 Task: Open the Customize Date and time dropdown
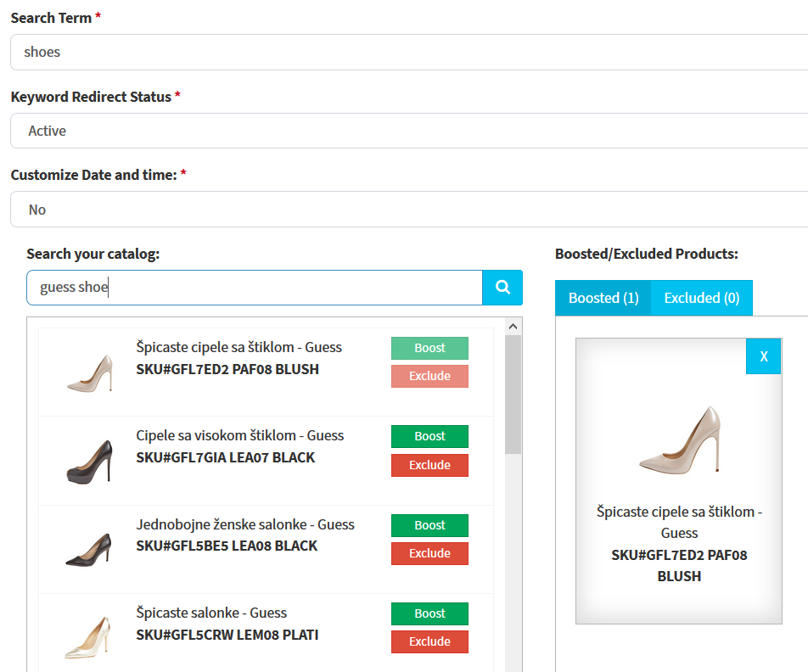[x=409, y=210]
